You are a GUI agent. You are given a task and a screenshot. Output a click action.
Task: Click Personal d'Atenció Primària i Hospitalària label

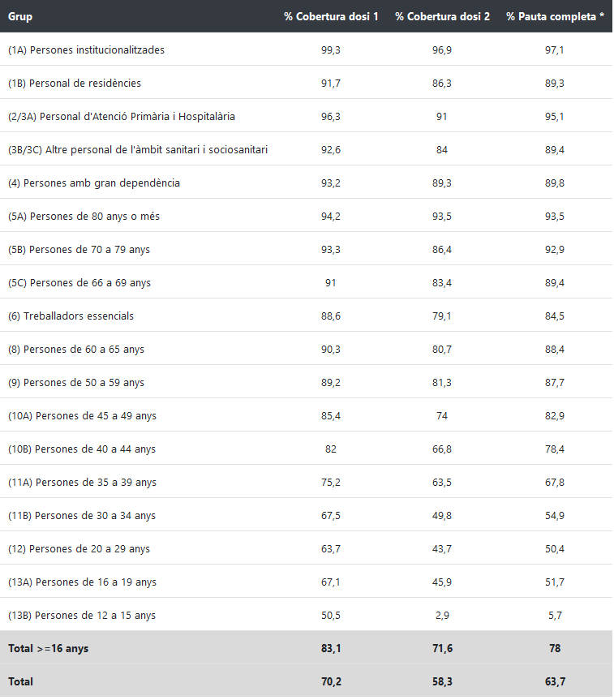tap(122, 117)
